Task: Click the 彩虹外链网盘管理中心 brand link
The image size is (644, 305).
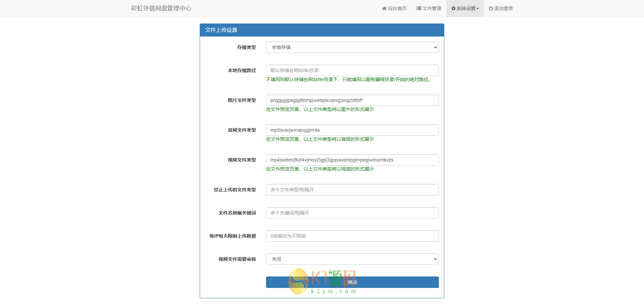Action: coord(161,8)
